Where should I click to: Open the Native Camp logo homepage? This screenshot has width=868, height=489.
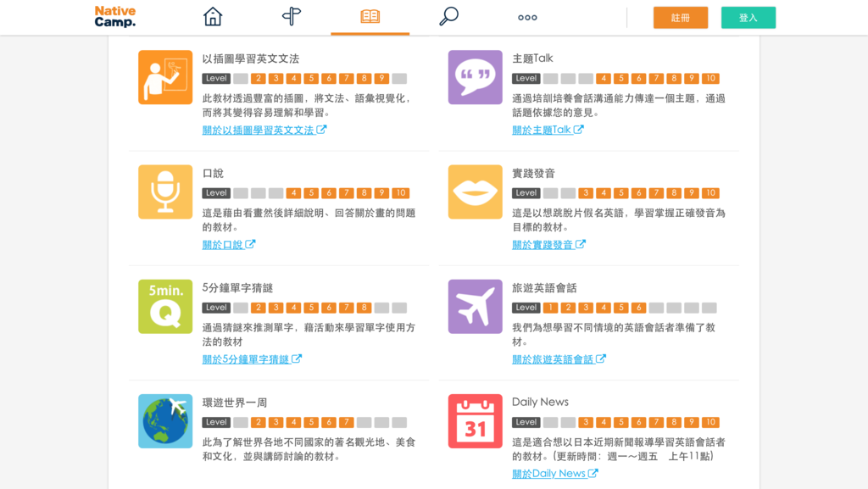(x=114, y=17)
